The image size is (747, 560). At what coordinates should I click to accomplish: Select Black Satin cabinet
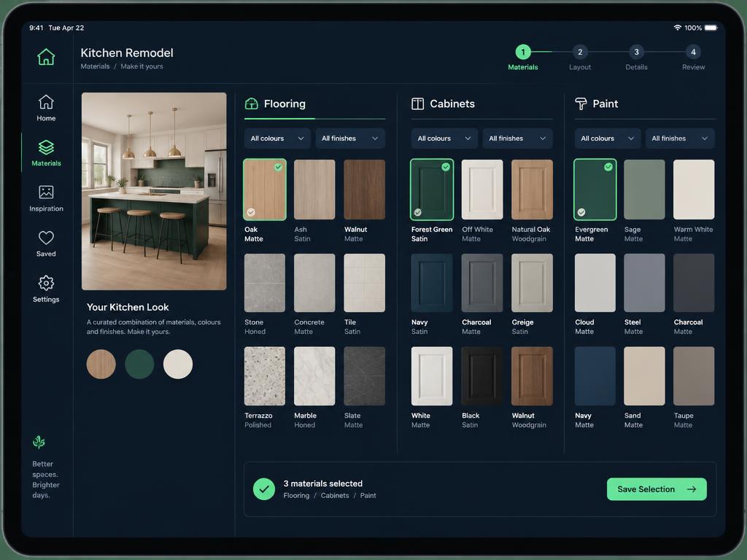point(482,376)
